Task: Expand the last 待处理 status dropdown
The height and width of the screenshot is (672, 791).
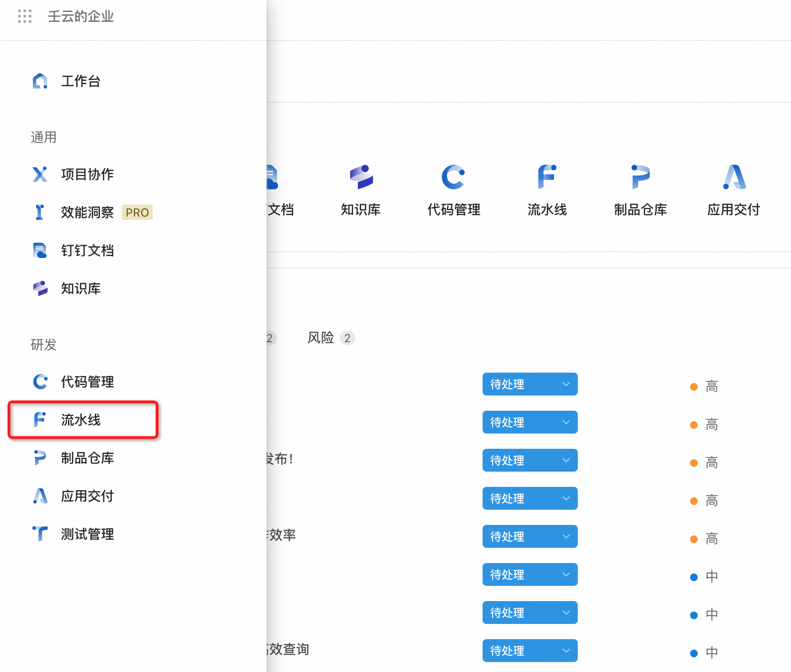Action: point(530,651)
